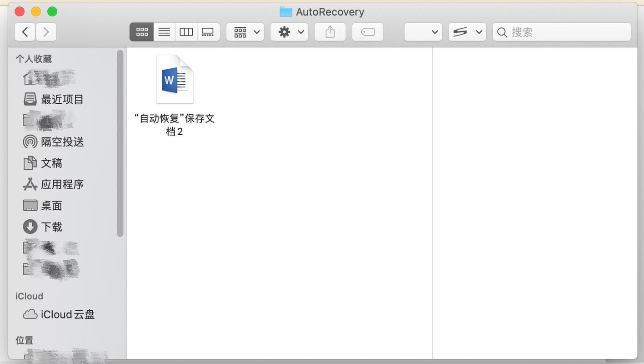Image resolution: width=644 pixels, height=364 pixels.
Task: Switch to column view
Action: click(186, 32)
